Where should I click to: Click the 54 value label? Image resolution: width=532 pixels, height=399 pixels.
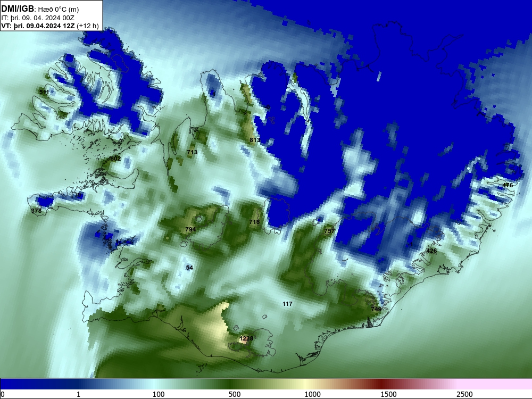(x=189, y=268)
